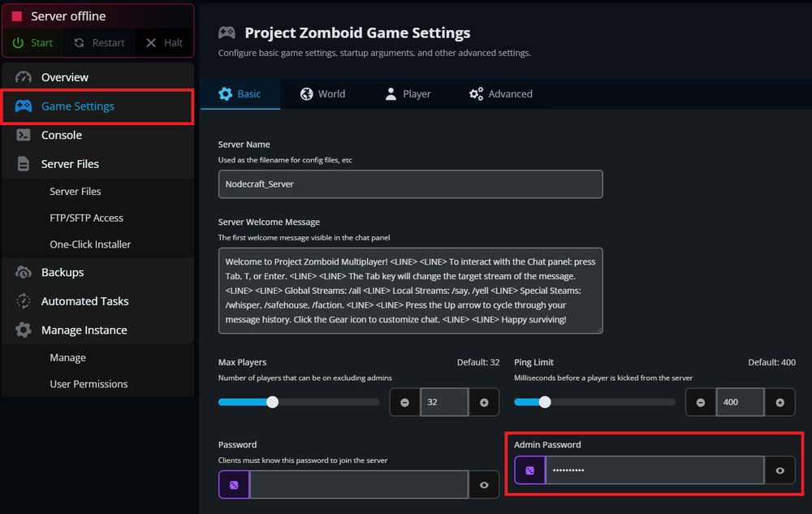The height and width of the screenshot is (514, 812).
Task: Increase Max Players using the plus stepper
Action: coord(484,401)
